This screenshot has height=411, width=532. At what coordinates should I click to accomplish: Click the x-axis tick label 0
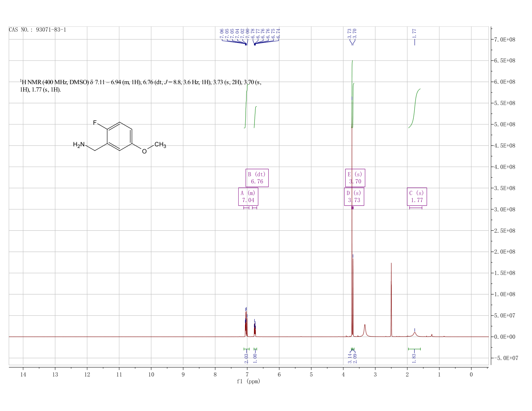click(471, 375)
